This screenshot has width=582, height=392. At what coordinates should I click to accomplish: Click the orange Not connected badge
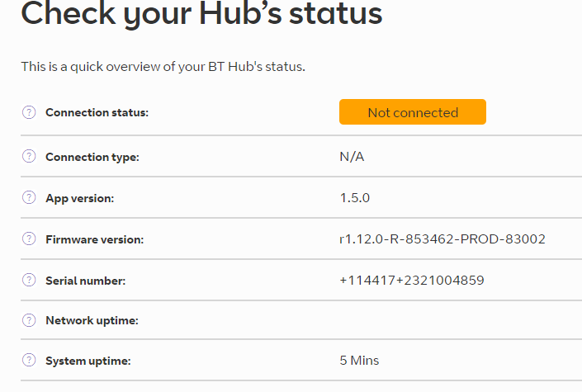pos(412,112)
